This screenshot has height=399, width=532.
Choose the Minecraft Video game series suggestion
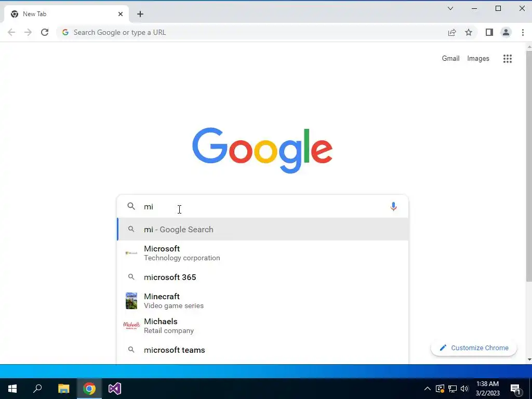coord(262,301)
